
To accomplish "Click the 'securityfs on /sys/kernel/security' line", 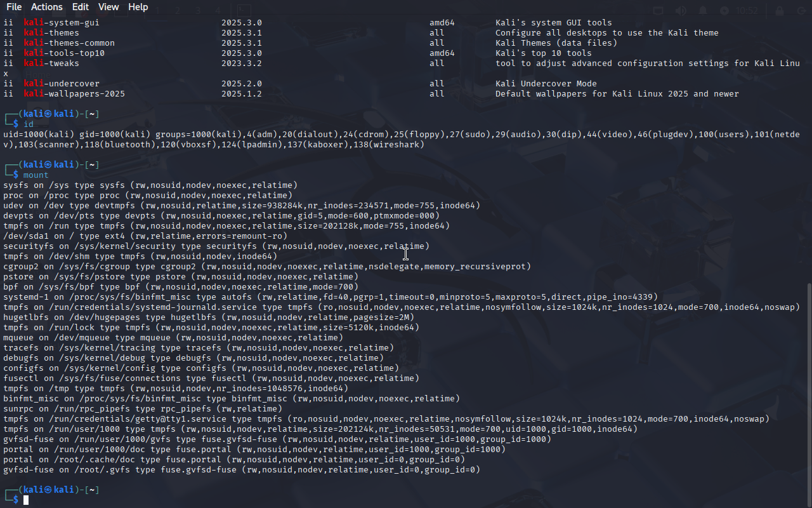I will [216, 246].
